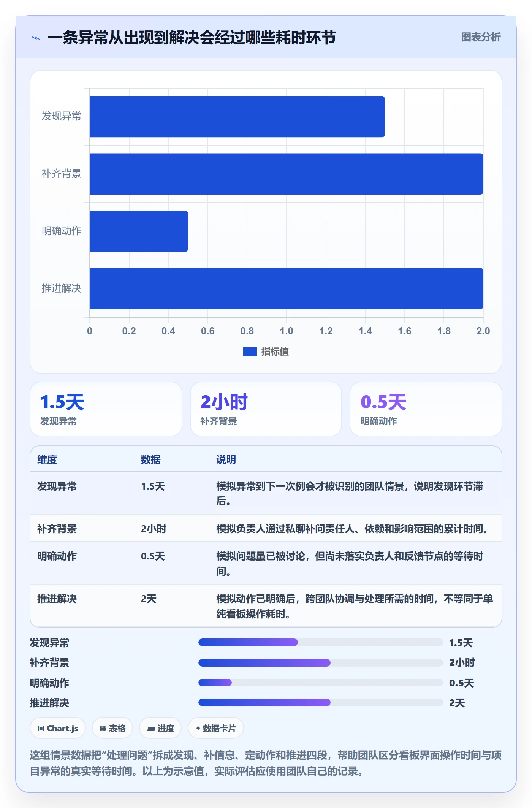
Task: Click the 推进解决 chart axis label
Action: (61, 288)
